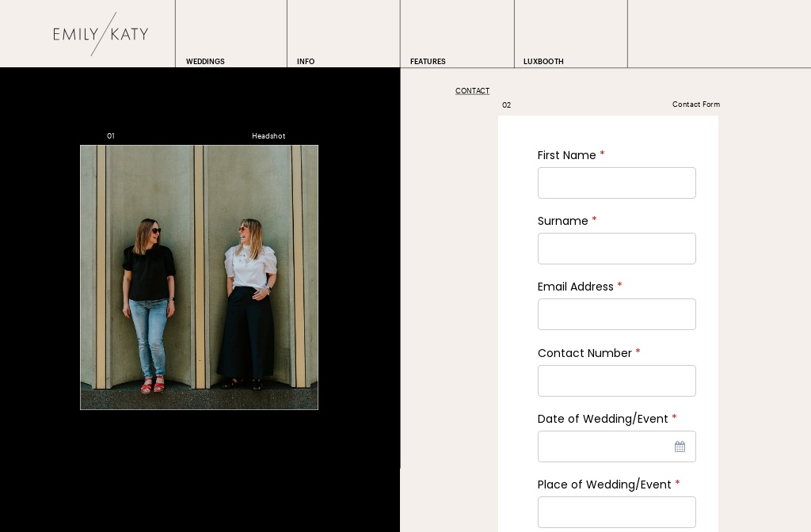Open the calendar date picker icon

[x=680, y=447]
